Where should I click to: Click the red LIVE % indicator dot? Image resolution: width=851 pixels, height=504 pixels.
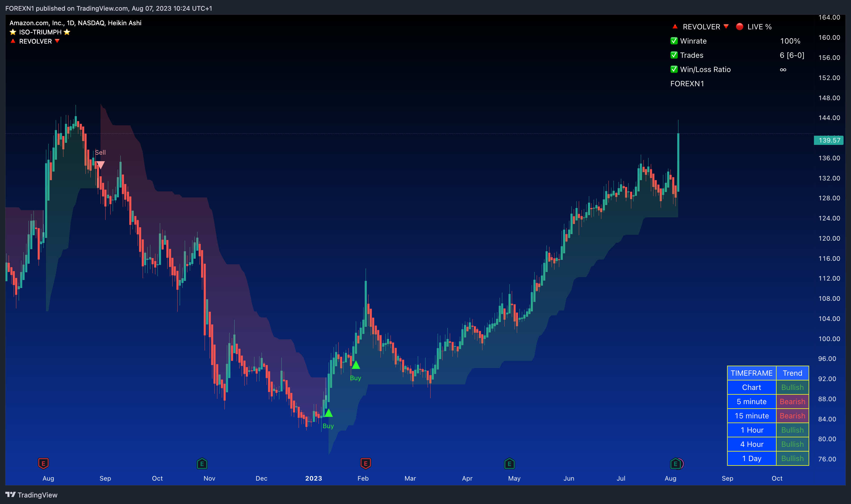(740, 26)
